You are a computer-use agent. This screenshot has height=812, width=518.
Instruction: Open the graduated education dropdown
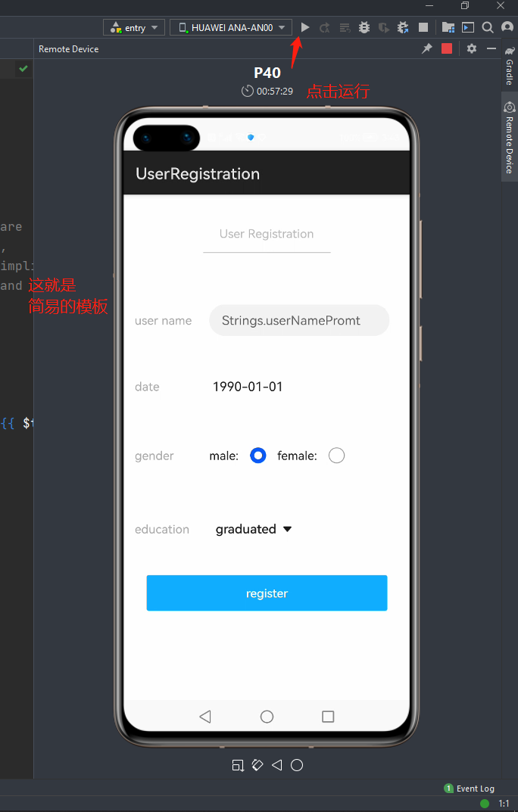pos(254,530)
